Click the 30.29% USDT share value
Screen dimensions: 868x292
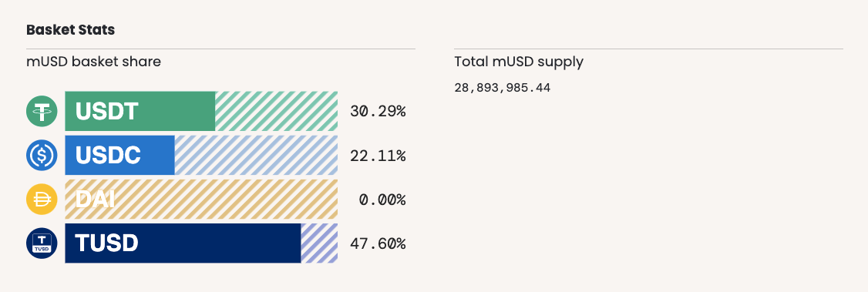point(378,112)
